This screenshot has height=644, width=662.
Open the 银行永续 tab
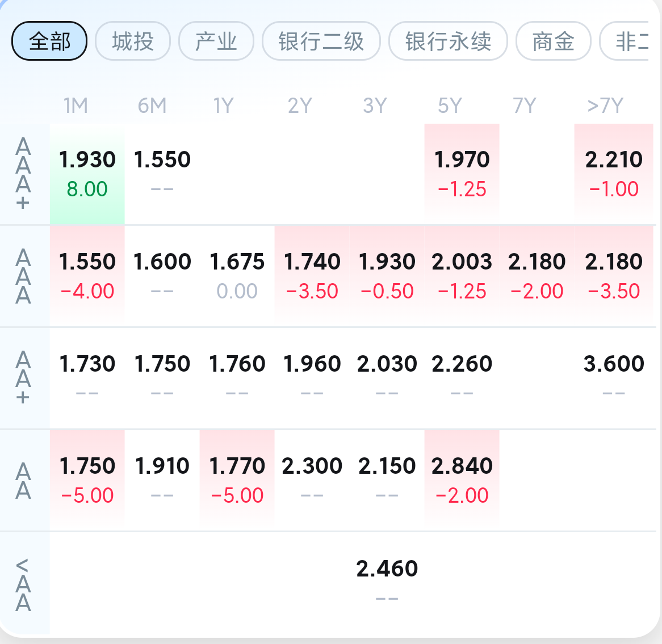pyautogui.click(x=448, y=41)
